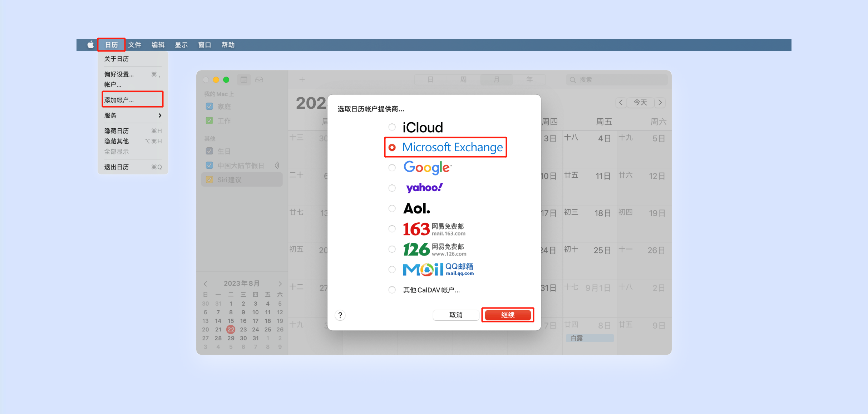868x414 pixels.
Task: Select date 15 in mini calendar
Action: tap(231, 321)
